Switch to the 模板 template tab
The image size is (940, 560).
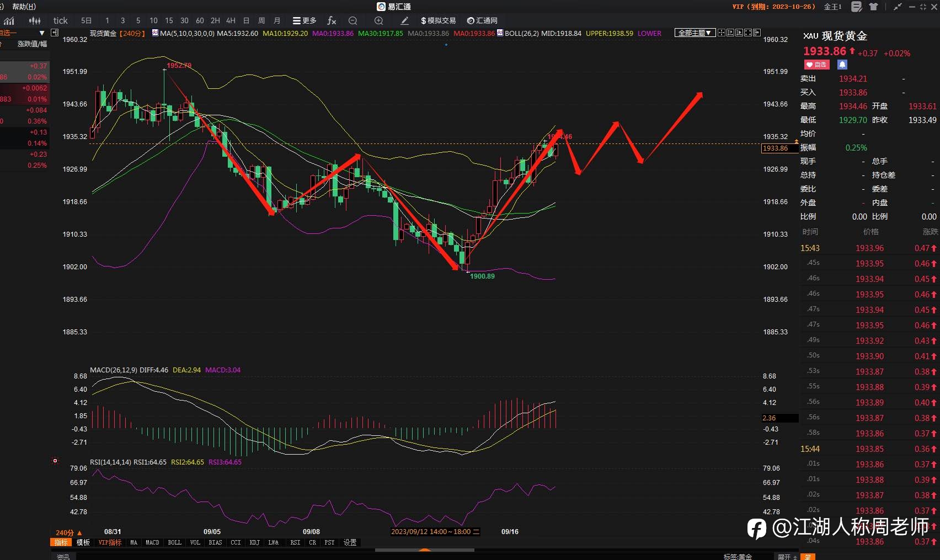(x=83, y=543)
